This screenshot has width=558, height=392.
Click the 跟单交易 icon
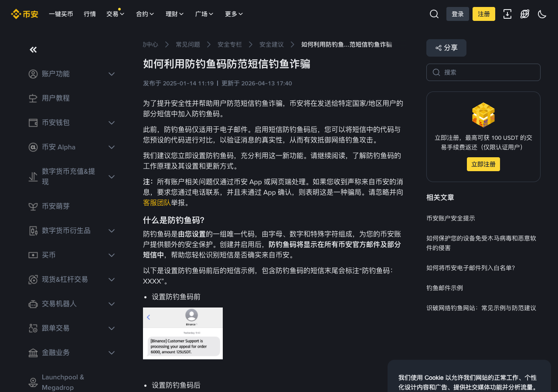[33, 328]
